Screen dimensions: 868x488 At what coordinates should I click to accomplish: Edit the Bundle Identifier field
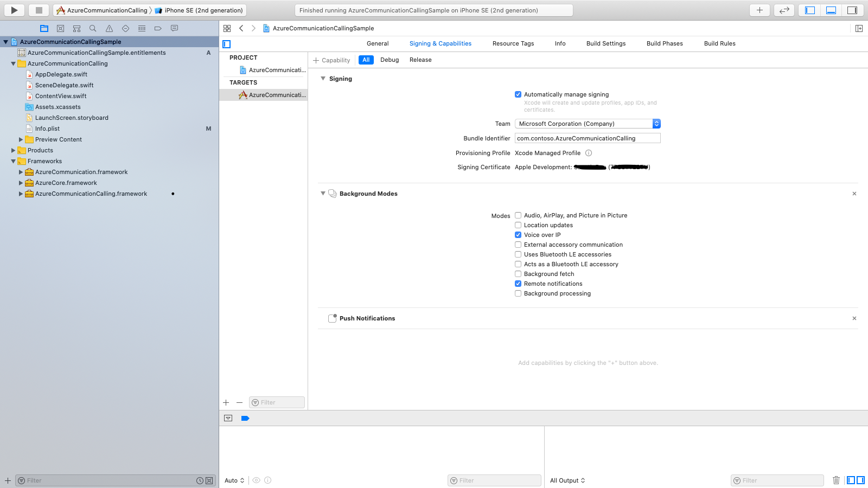(588, 138)
